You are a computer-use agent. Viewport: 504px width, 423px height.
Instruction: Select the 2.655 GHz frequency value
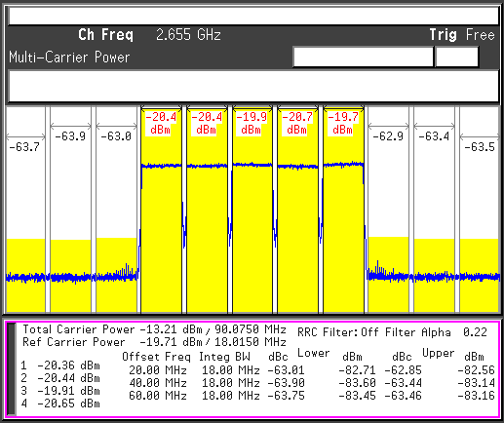pos(188,35)
